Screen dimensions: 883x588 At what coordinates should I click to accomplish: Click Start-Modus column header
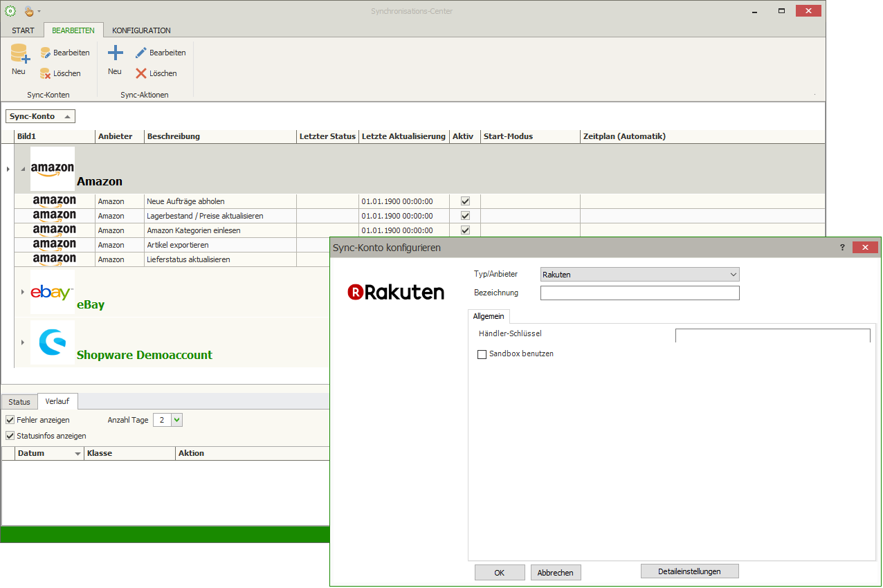coord(530,136)
